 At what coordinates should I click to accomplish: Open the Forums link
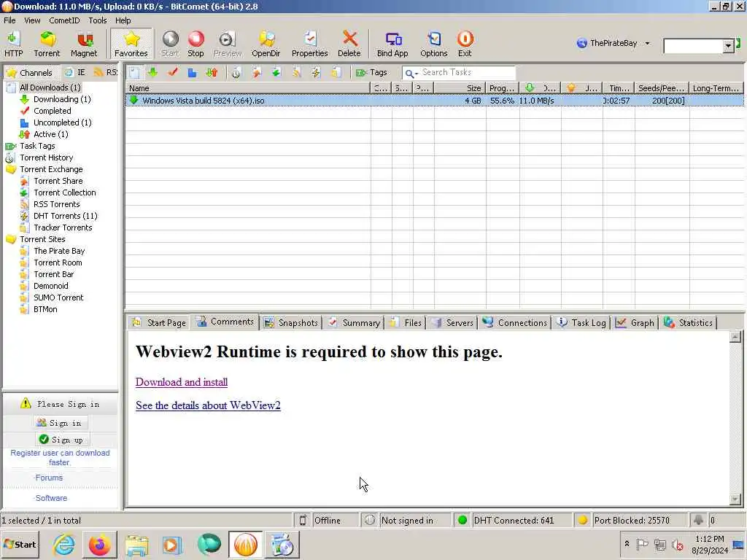pyautogui.click(x=49, y=478)
